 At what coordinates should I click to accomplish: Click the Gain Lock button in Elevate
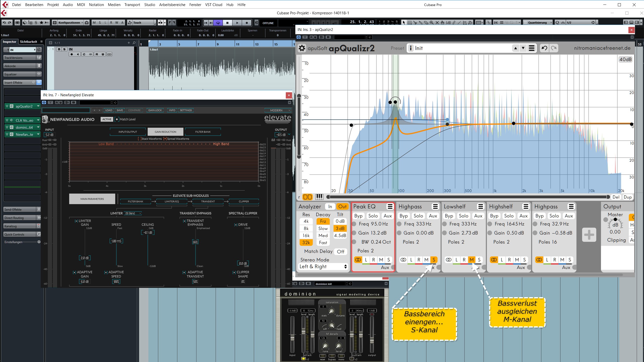click(155, 110)
